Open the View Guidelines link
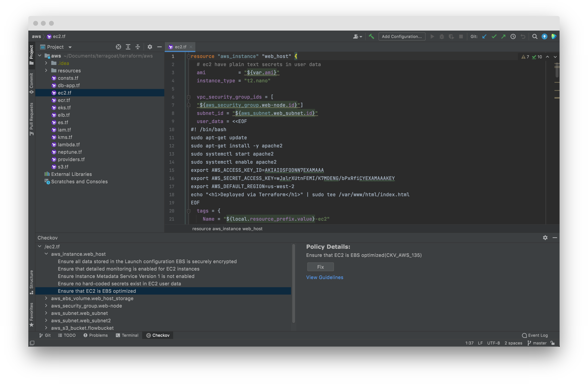Screen dimensions: 588x387 pos(325,277)
